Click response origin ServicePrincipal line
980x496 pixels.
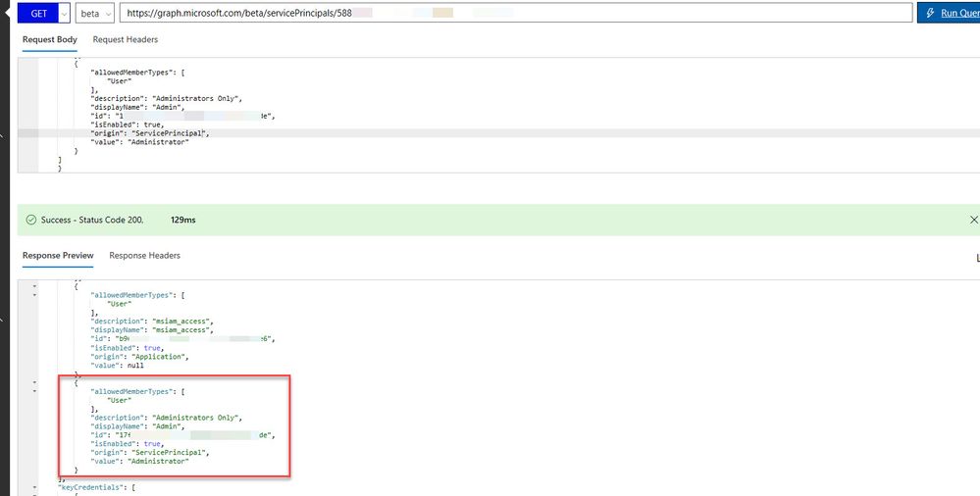pyautogui.click(x=150, y=452)
